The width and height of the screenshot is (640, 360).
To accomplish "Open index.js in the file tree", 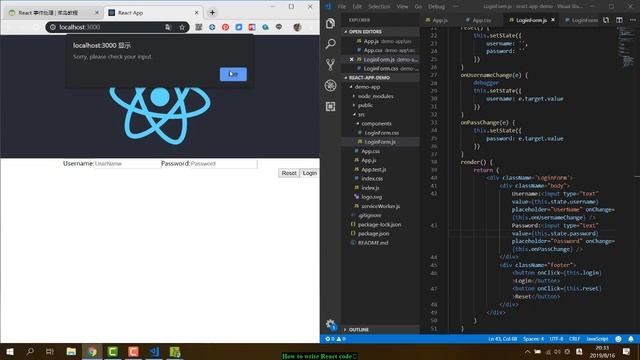I will tap(370, 188).
